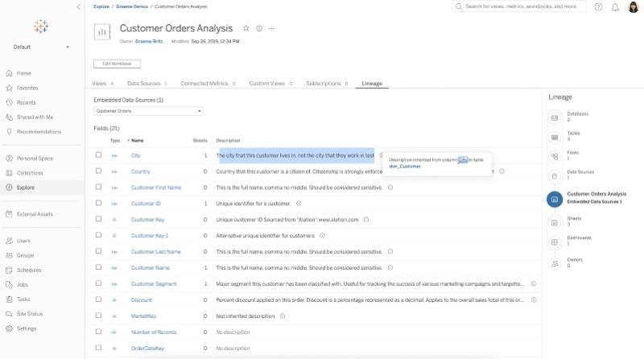
Task: Expand the Default site selector
Action: coord(41,47)
